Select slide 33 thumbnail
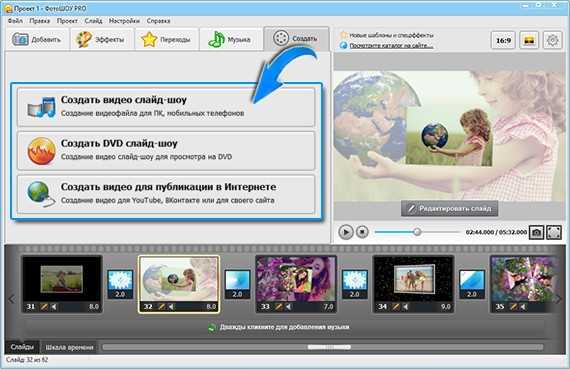Screen dimensions: 570x369 (296, 284)
